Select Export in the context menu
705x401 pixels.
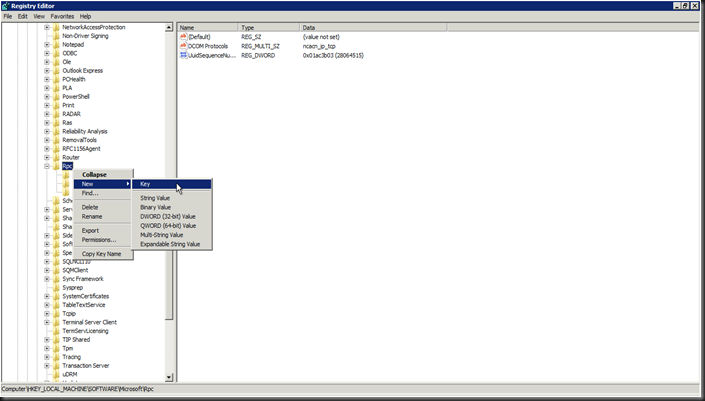pos(103,230)
